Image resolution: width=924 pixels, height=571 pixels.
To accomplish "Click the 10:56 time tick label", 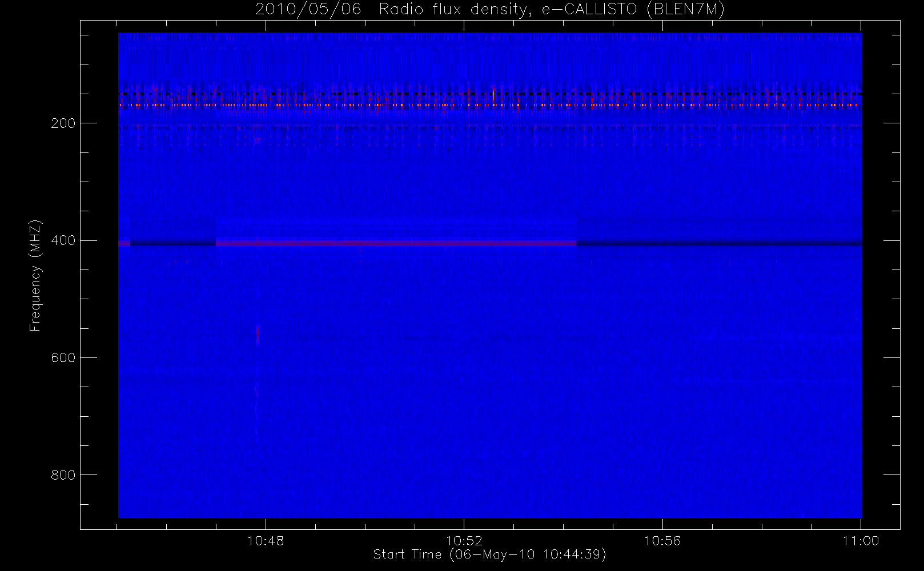I will (662, 541).
